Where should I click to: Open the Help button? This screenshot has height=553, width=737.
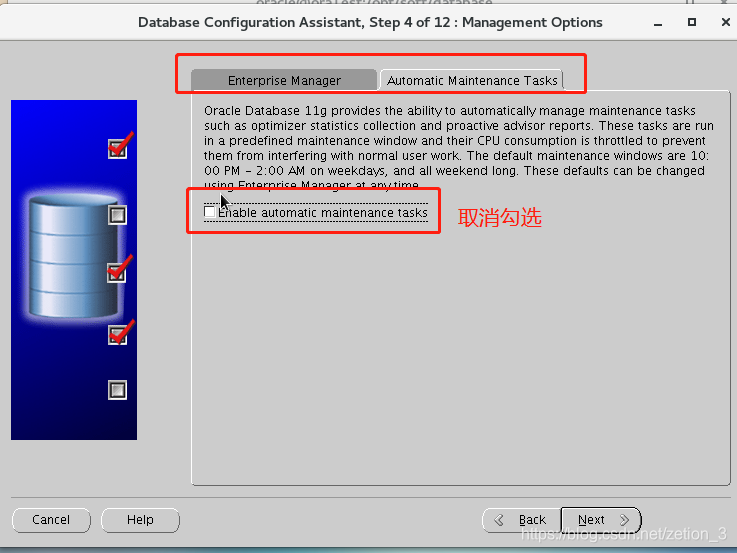click(x=140, y=520)
